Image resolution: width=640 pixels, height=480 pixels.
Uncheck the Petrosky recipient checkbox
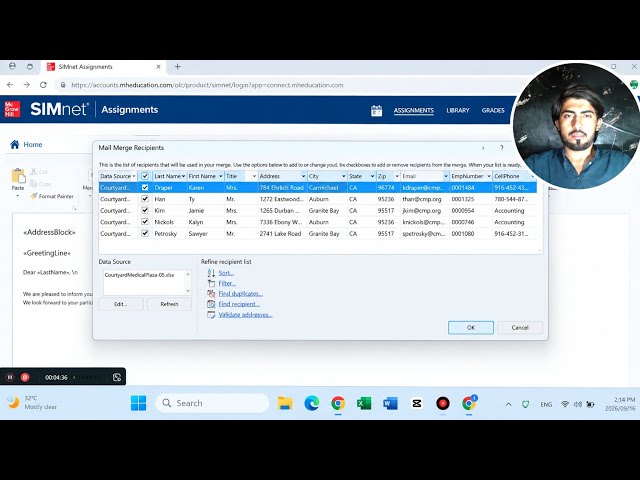(x=145, y=233)
